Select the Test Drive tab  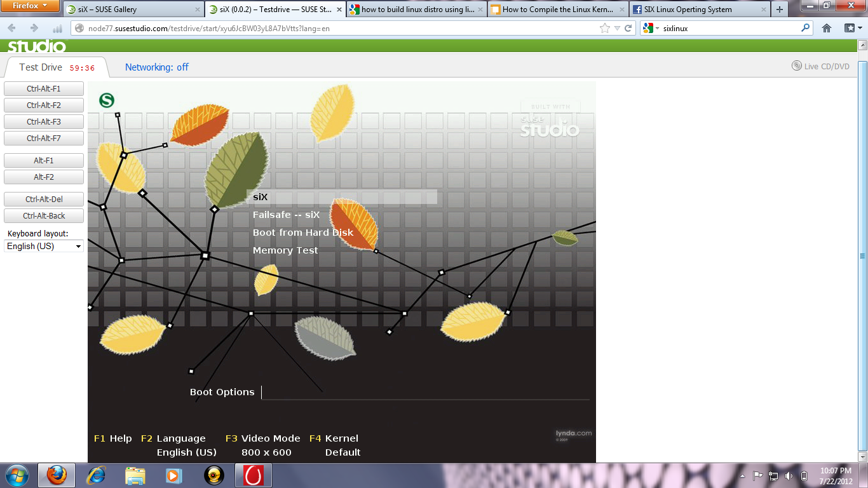56,67
